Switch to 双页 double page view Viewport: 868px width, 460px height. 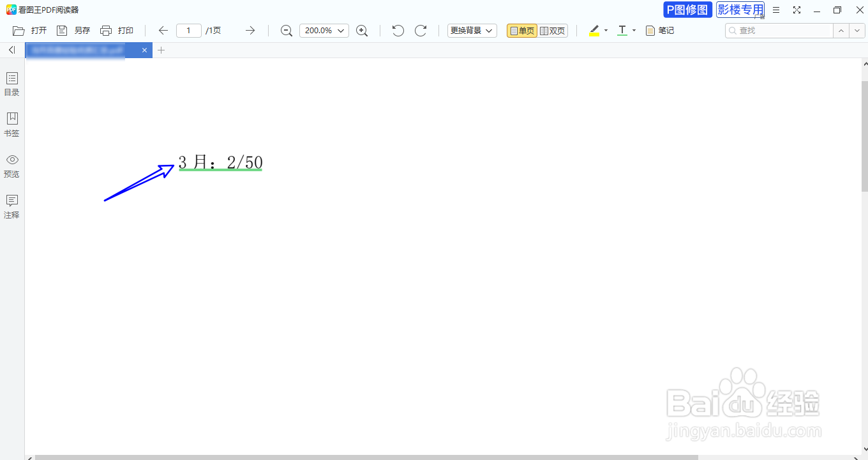point(553,31)
